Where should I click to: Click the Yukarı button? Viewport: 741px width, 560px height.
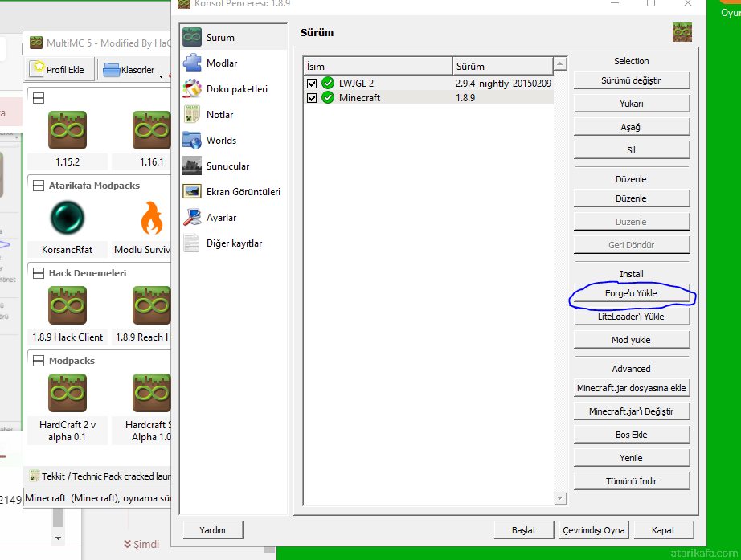(x=632, y=104)
